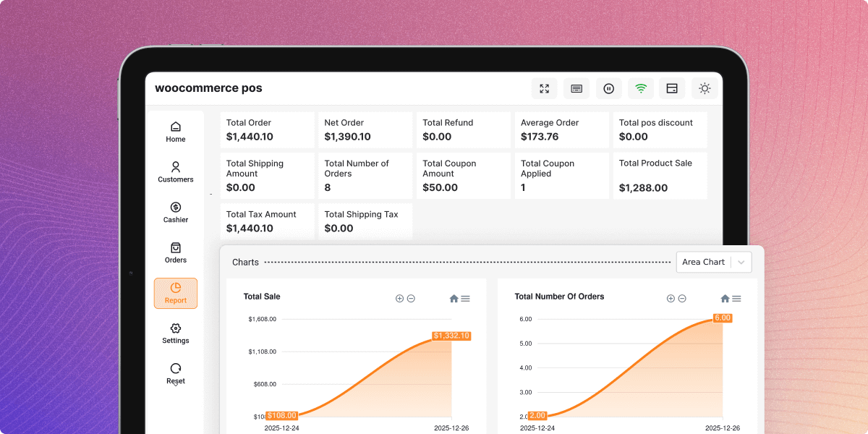
Task: Zoom out on the Total Sale chart
Action: pyautogui.click(x=411, y=298)
